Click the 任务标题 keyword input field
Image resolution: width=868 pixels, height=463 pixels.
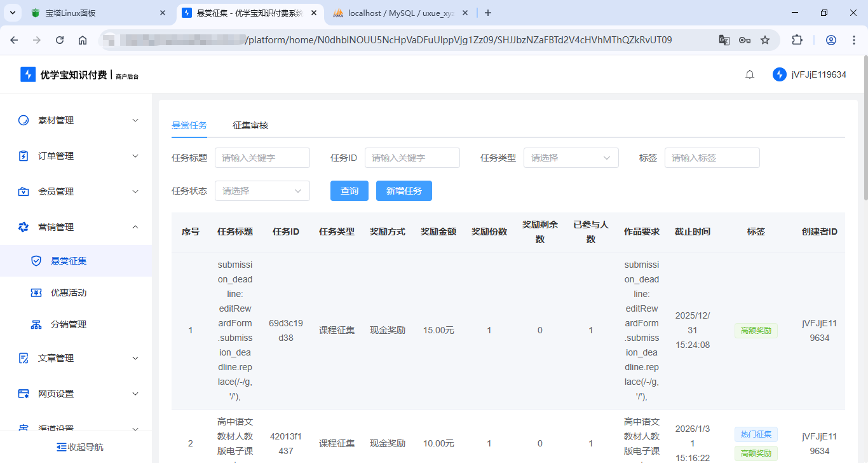(x=262, y=158)
